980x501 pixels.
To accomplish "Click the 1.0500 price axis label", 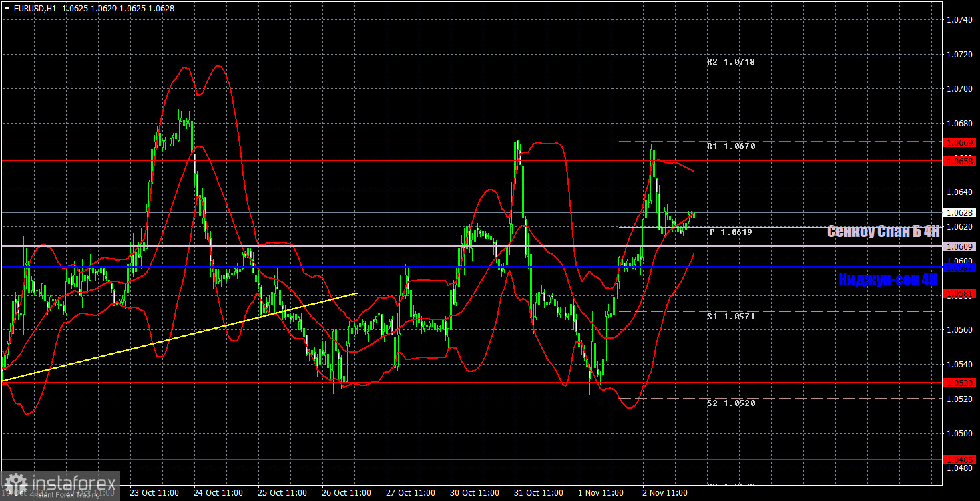I will 960,434.
